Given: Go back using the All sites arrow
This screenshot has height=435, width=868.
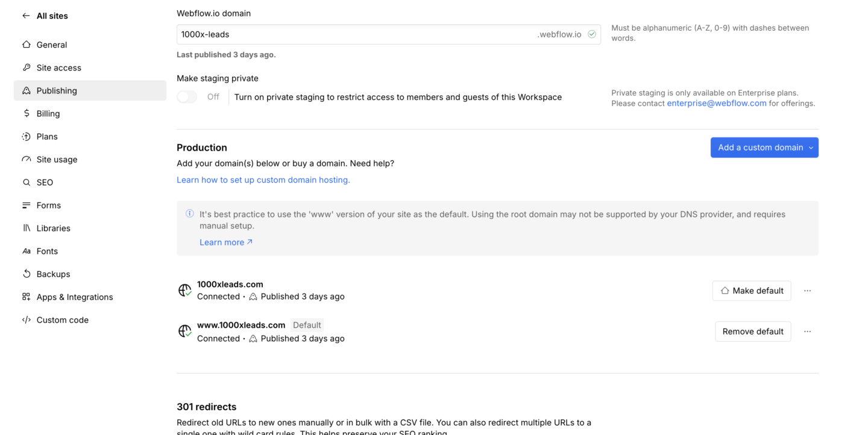Looking at the screenshot, I should tap(26, 16).
